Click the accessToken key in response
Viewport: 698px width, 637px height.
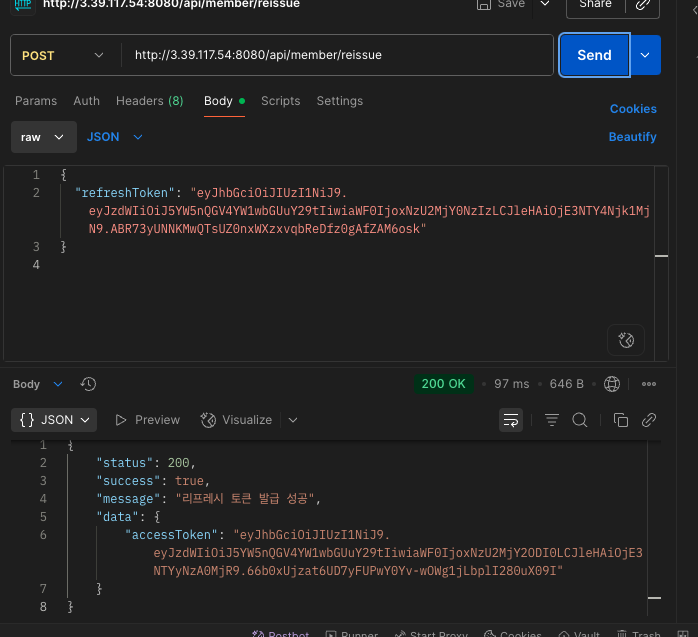(171, 535)
